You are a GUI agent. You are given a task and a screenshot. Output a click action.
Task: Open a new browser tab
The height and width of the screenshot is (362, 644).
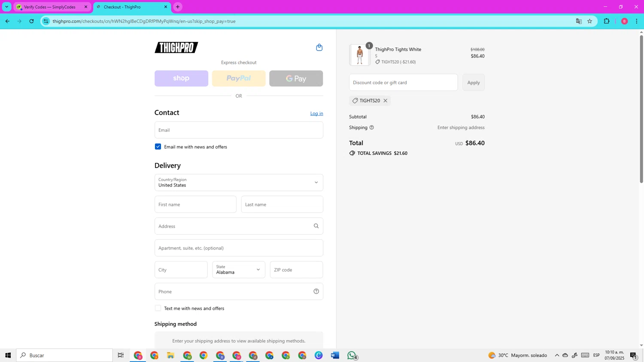178,7
